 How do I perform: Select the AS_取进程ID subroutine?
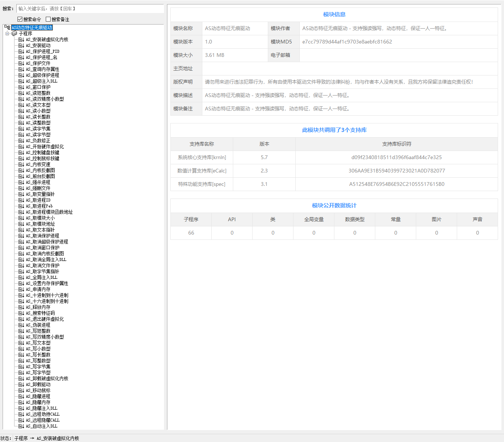tap(38, 200)
